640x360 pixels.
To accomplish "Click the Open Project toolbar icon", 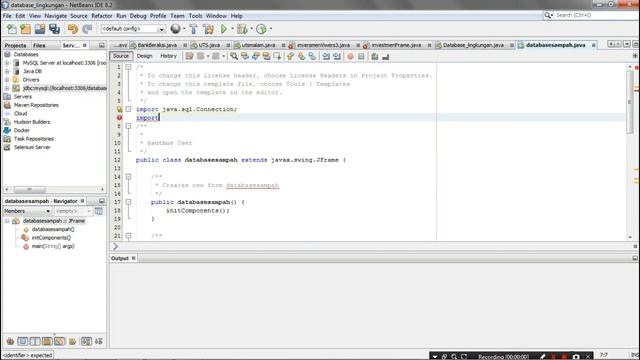I will tap(40, 29).
